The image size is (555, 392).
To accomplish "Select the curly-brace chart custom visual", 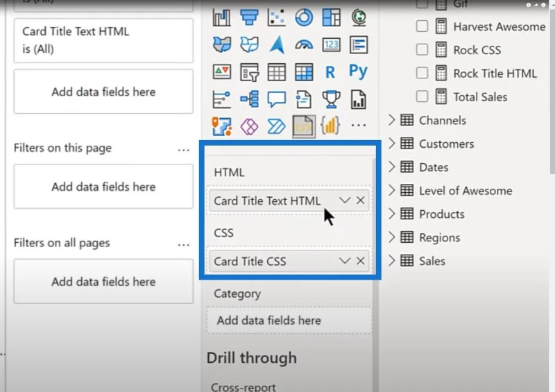I will coord(330,126).
